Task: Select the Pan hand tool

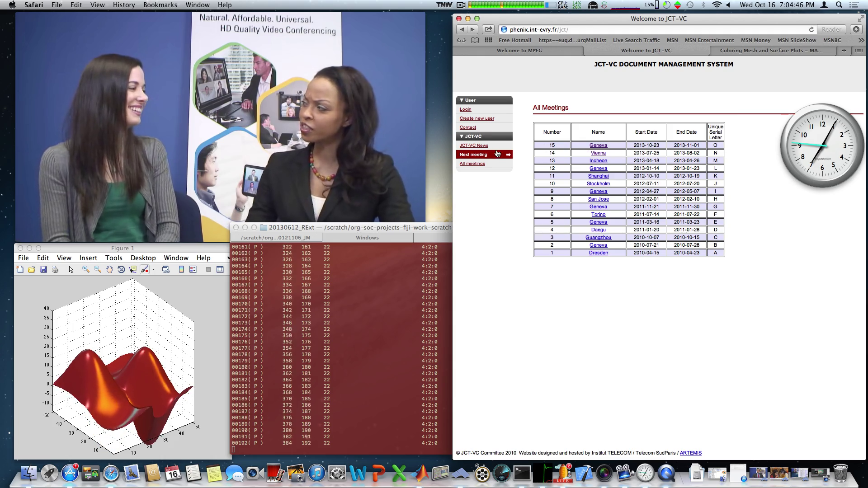Action: pos(109,270)
